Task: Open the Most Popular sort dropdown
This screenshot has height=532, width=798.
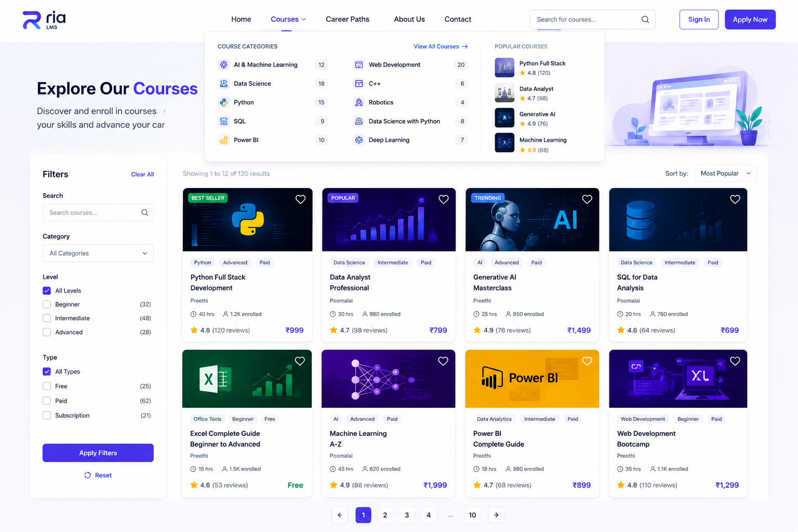Action: [x=725, y=174]
